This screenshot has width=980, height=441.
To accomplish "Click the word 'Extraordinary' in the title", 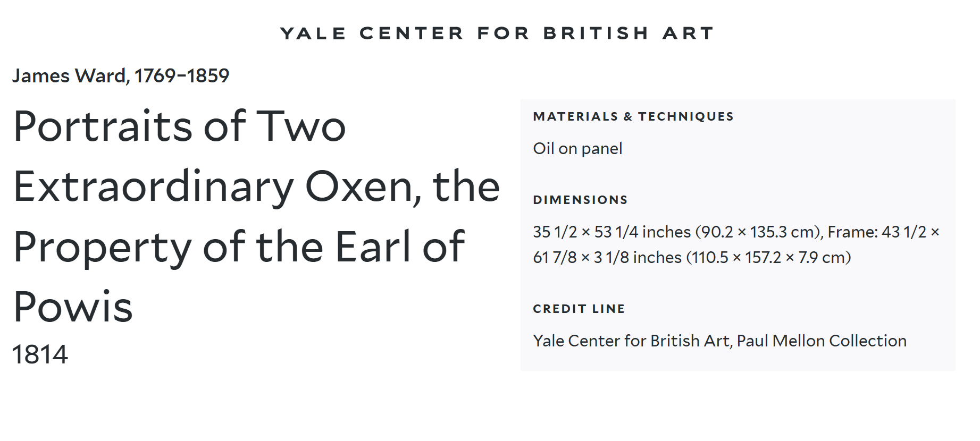I will [x=154, y=187].
